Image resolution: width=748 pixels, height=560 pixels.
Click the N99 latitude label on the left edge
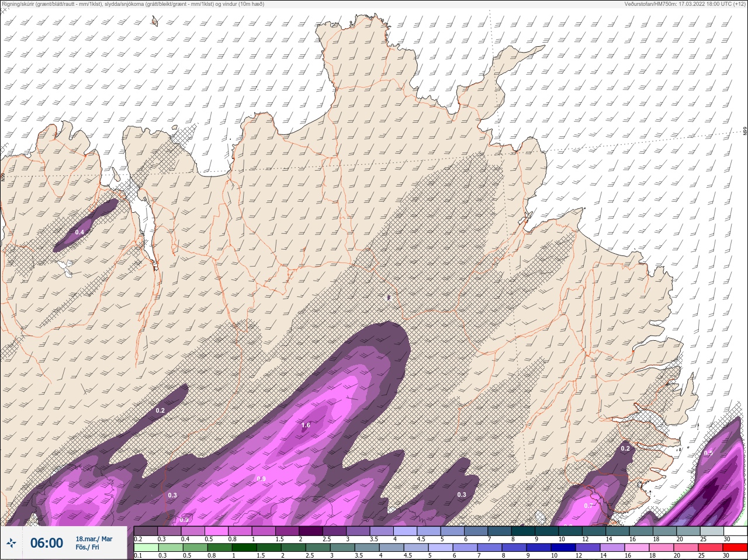click(3, 176)
